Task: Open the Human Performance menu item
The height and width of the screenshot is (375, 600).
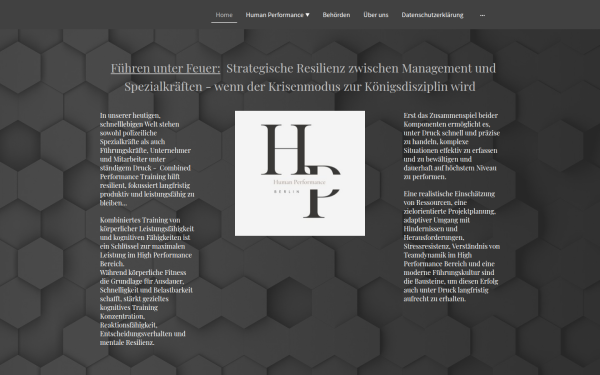Action: [x=274, y=15]
